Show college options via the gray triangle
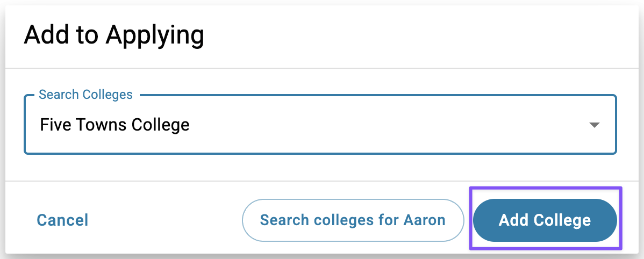The width and height of the screenshot is (644, 259). pyautogui.click(x=594, y=125)
